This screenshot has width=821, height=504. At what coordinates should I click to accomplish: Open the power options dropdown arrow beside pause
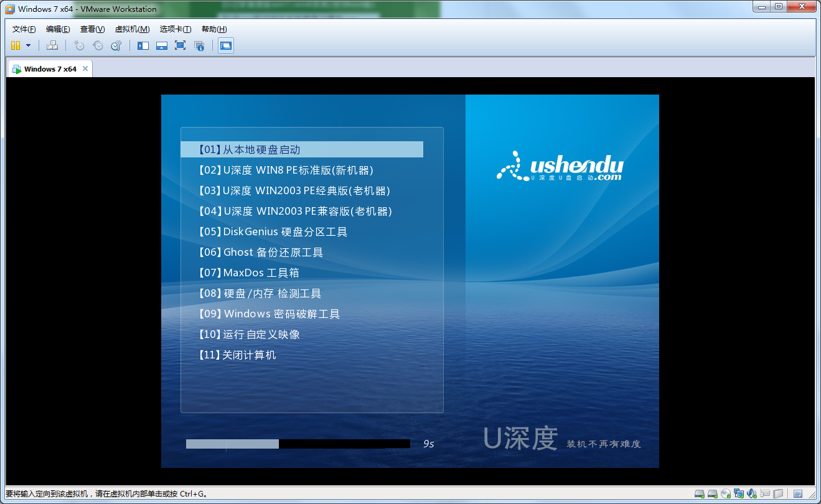coord(28,45)
